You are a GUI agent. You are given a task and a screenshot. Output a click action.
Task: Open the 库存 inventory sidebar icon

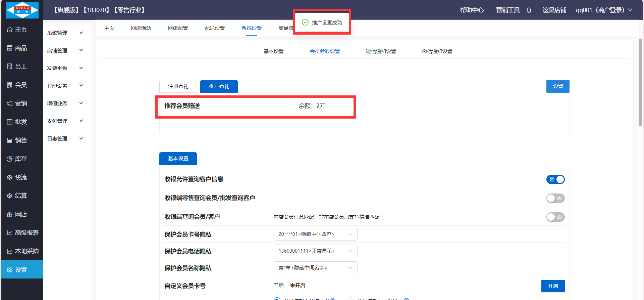pyautogui.click(x=10, y=159)
